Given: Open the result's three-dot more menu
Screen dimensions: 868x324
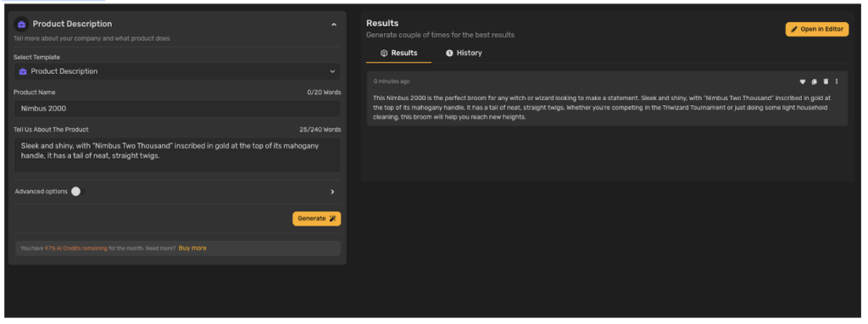Looking at the screenshot, I should point(837,81).
